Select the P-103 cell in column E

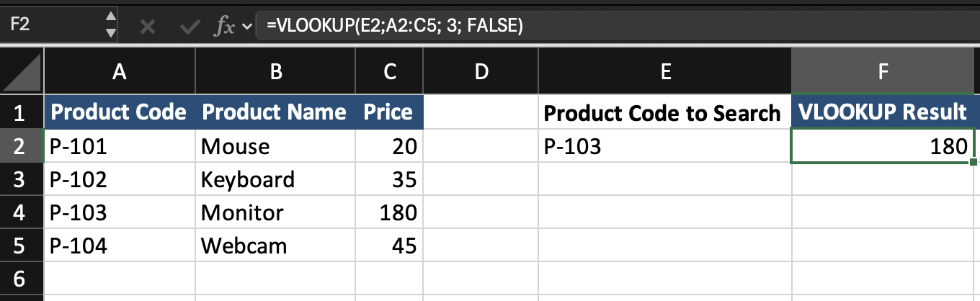664,146
